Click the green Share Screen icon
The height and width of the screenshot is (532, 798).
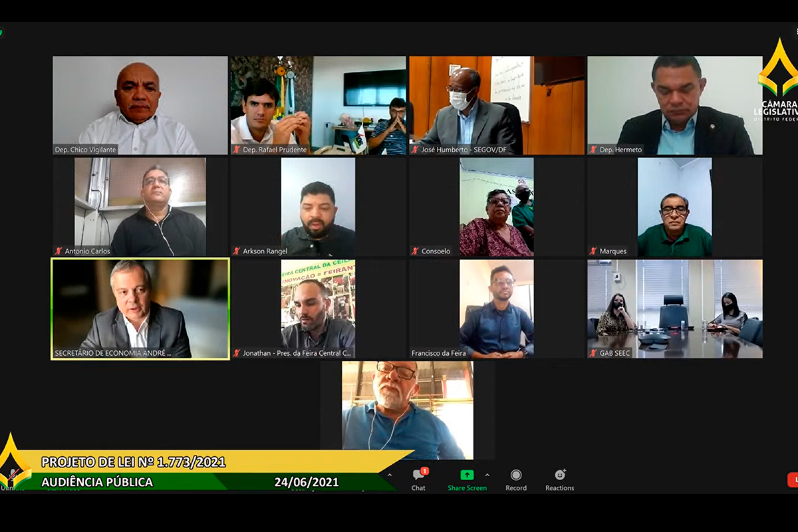467,475
